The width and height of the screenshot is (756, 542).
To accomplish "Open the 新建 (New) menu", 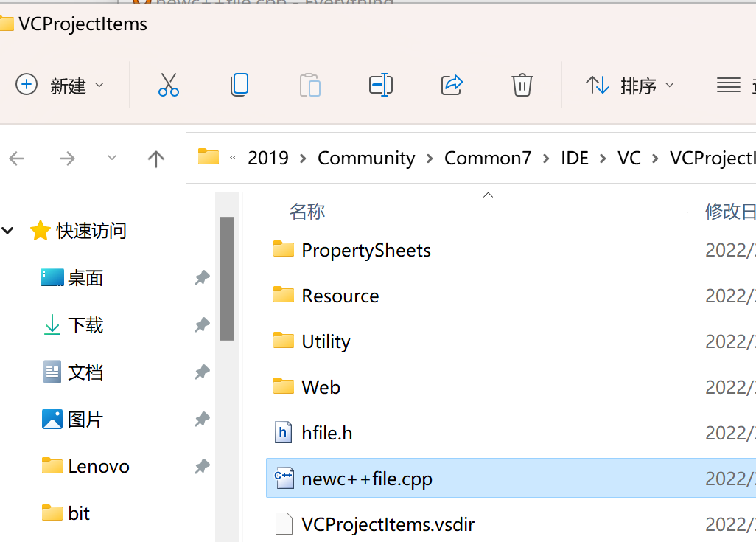I will pyautogui.click(x=60, y=85).
